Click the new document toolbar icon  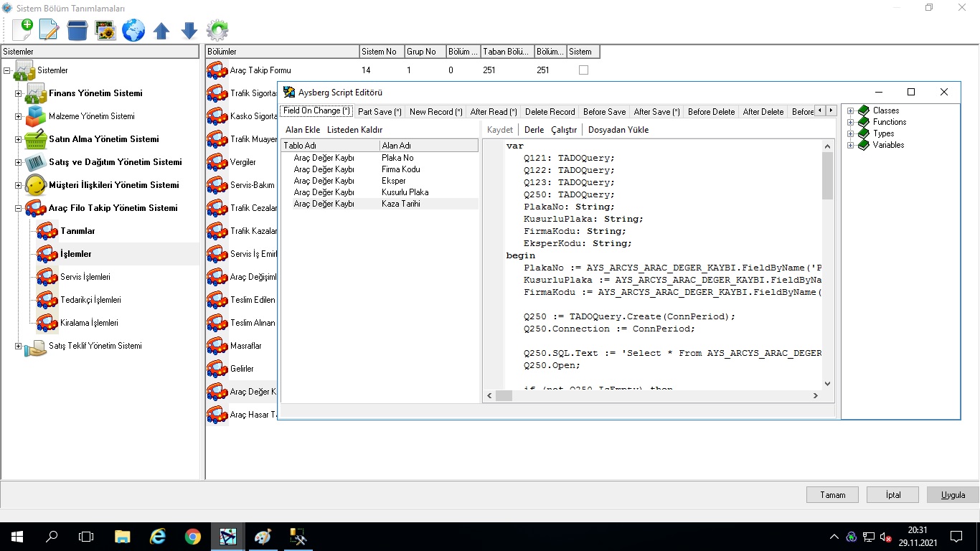pyautogui.click(x=22, y=29)
